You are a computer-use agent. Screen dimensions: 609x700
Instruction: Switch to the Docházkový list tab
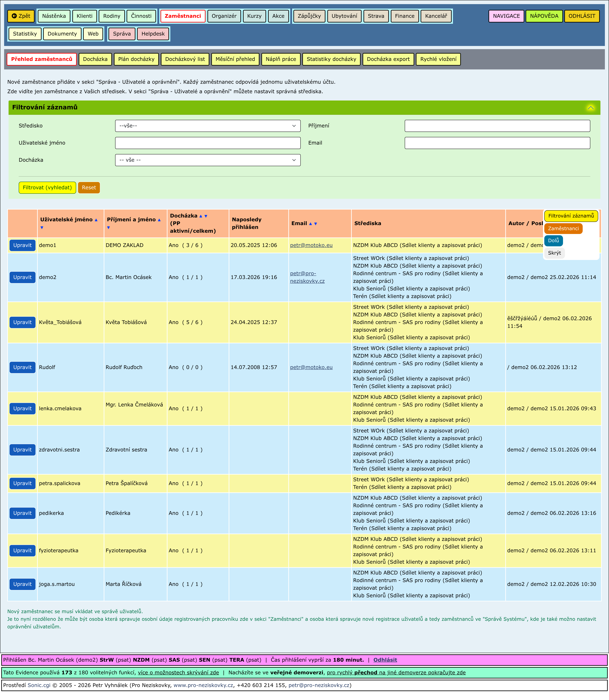click(185, 59)
